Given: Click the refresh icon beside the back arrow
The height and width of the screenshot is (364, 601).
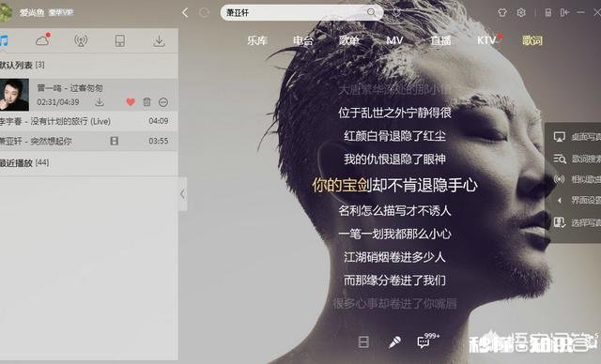Looking at the screenshot, I should pyautogui.click(x=205, y=12).
